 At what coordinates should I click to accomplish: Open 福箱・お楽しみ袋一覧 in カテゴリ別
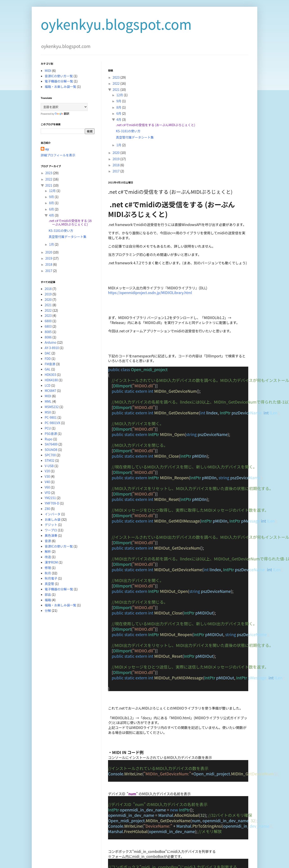pyautogui.click(x=61, y=87)
